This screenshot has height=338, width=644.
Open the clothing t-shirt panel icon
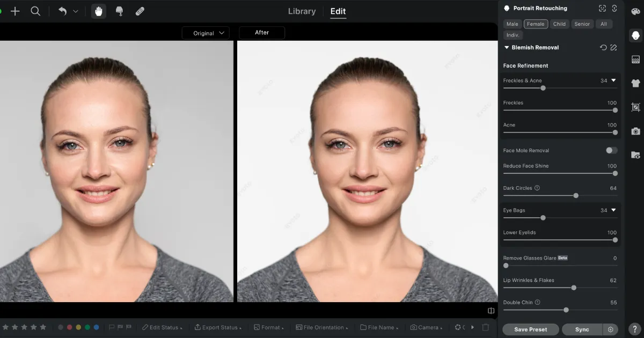635,83
